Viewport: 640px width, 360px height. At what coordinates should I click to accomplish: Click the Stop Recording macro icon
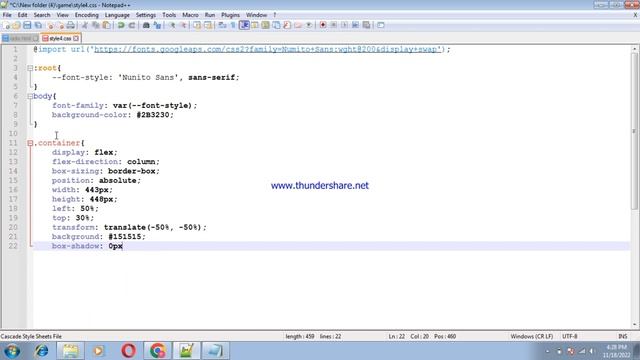point(333,25)
